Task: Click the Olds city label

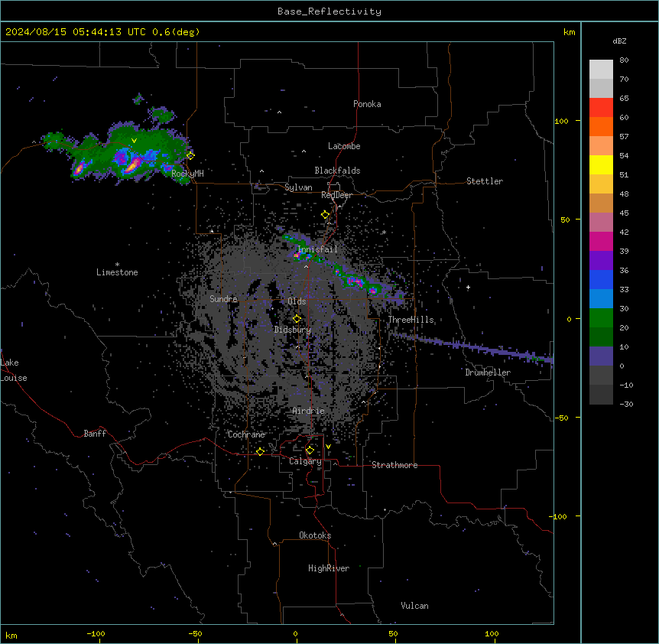Action: point(297,301)
